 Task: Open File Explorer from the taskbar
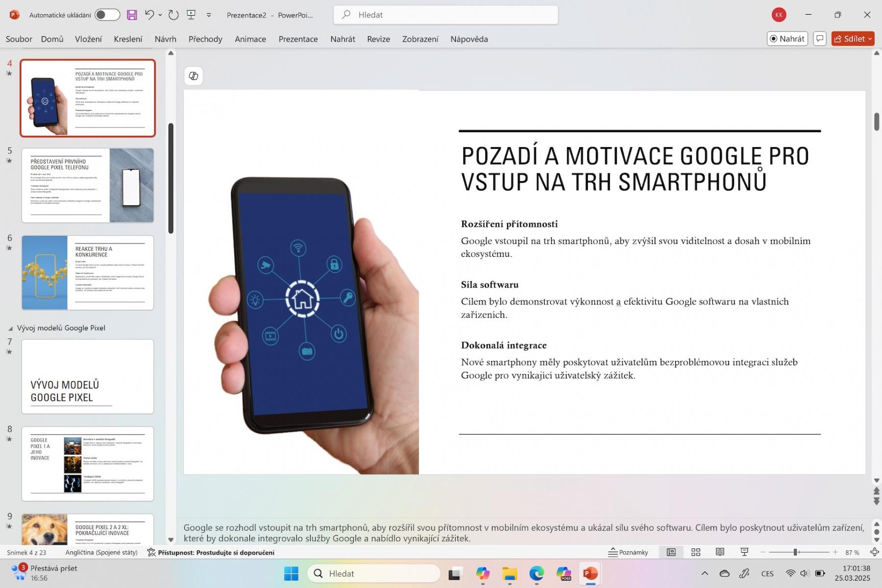click(510, 573)
